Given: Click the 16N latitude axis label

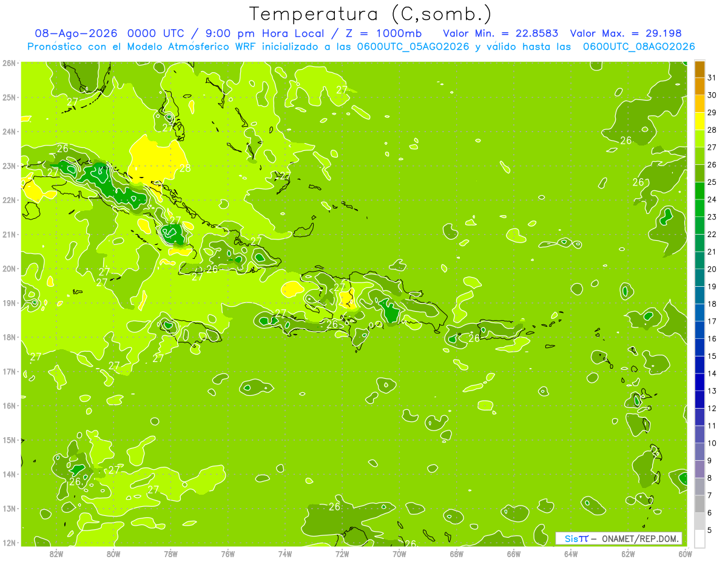Looking at the screenshot, I should point(10,406).
